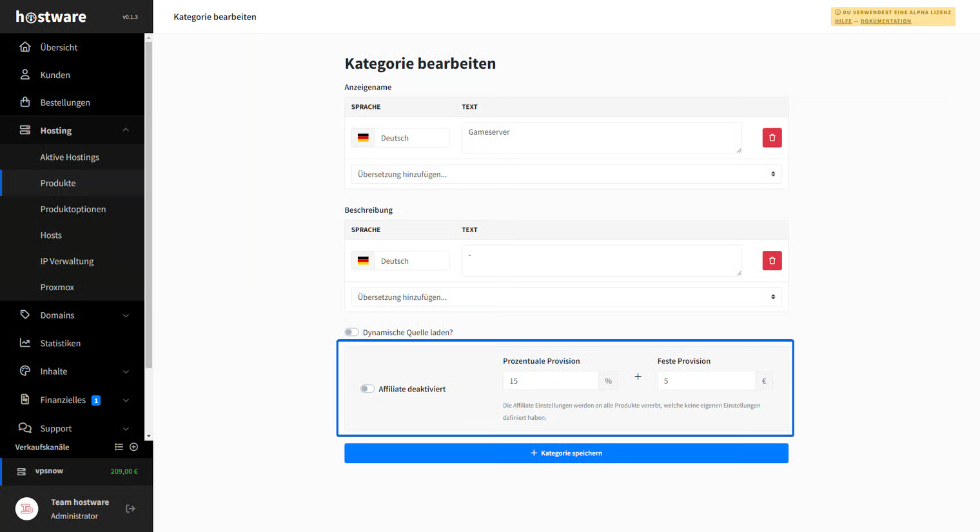
Task: Open Produktoptionen in the sidebar
Action: point(73,209)
